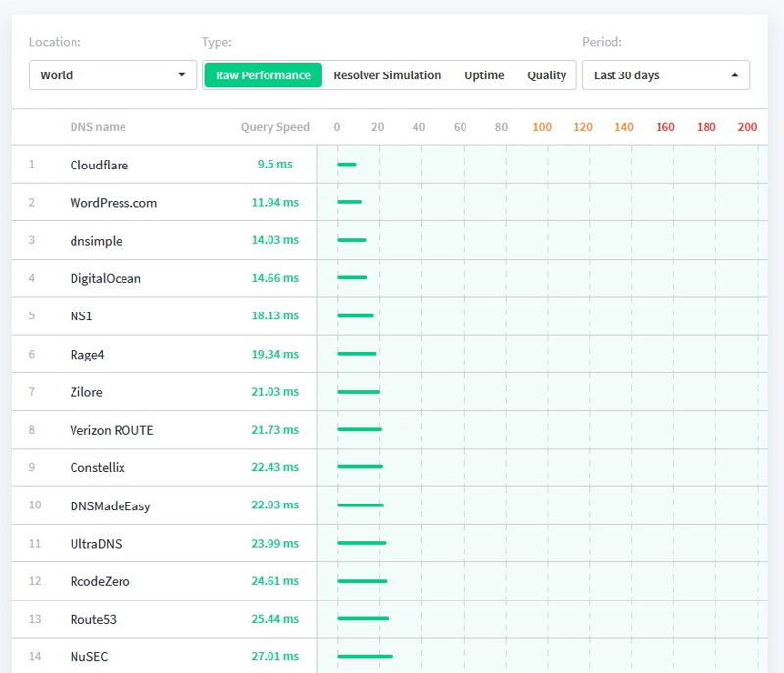The image size is (784, 673).
Task: Click the Route53 provider name
Action: (x=93, y=619)
